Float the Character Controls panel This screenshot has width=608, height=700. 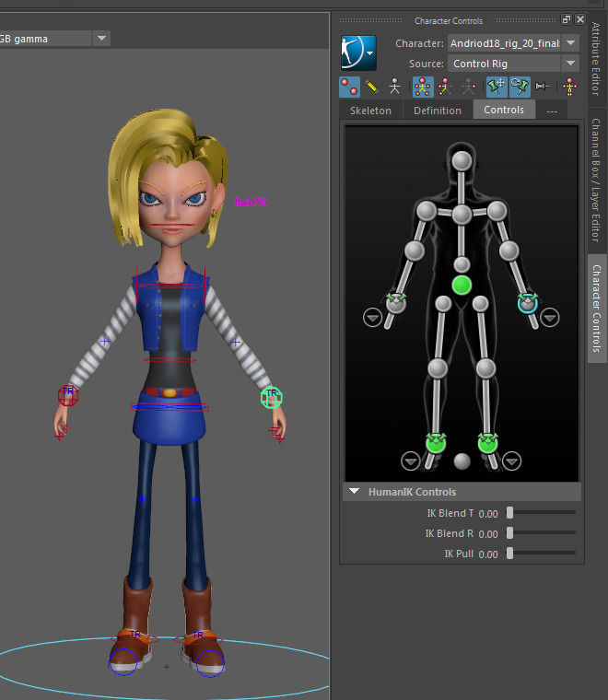click(x=566, y=19)
